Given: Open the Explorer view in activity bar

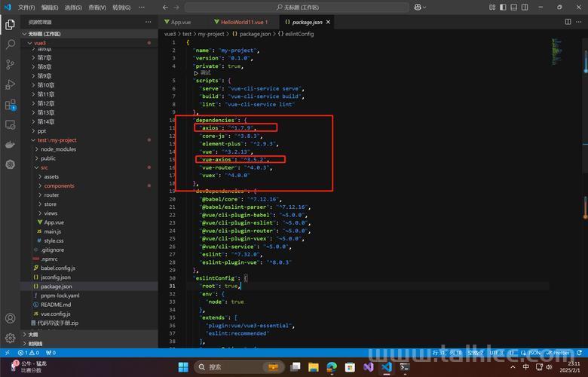Looking at the screenshot, I should coord(10,25).
